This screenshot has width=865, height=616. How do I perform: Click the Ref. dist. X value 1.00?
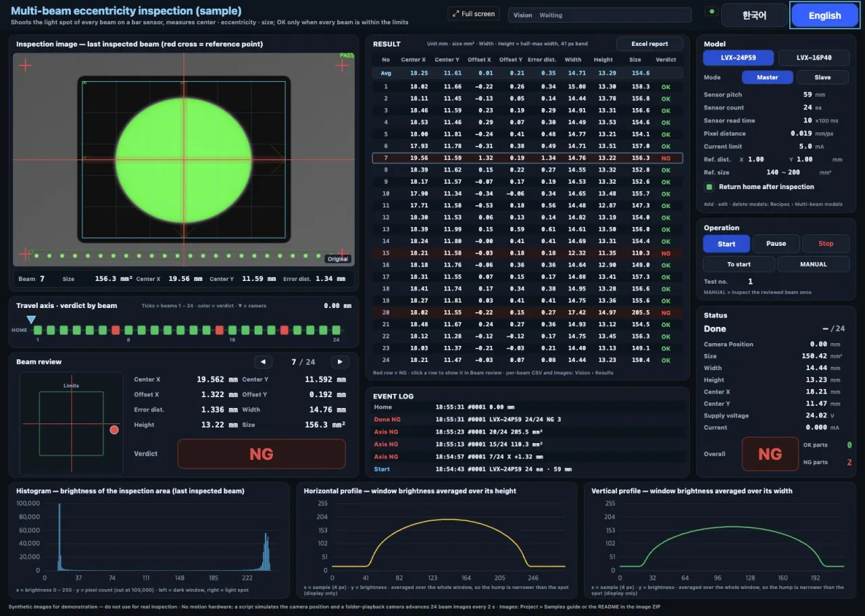click(756, 159)
